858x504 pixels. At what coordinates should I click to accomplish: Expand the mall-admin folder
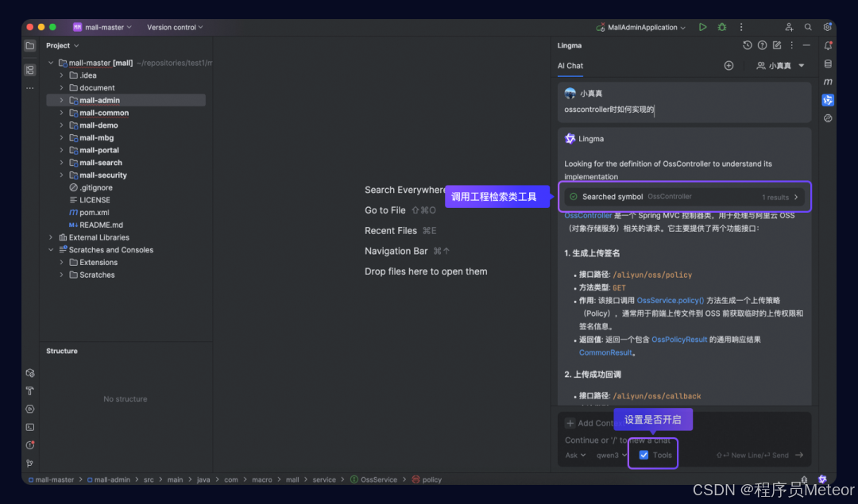[61, 100]
